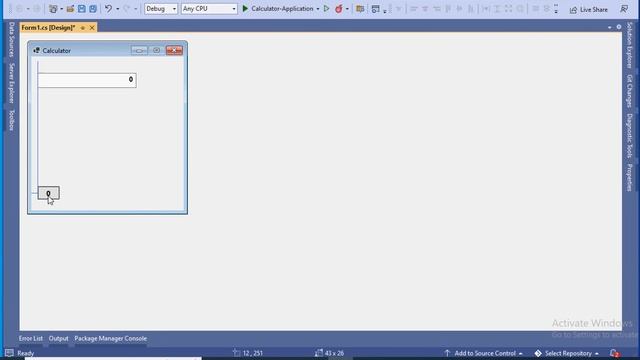Click the Find in Files icon
Viewport: 640px width, 360px height.
pos(360,9)
